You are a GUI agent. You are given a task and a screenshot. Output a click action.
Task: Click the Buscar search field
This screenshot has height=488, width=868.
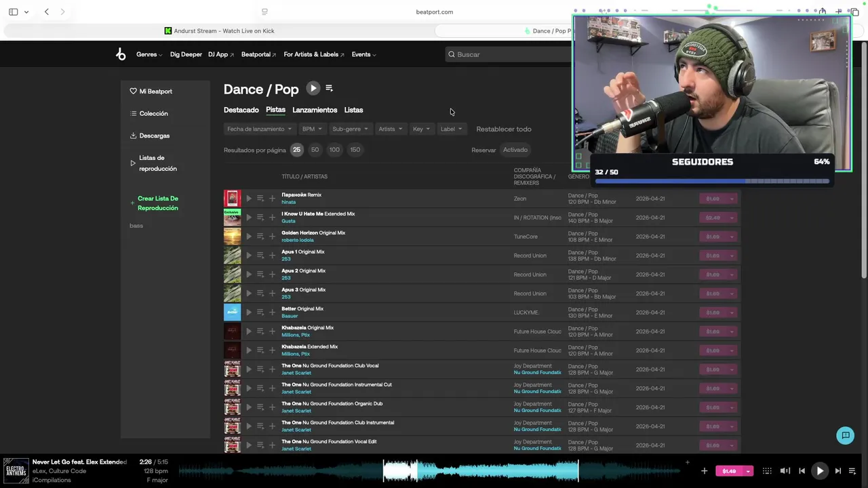tap(509, 54)
